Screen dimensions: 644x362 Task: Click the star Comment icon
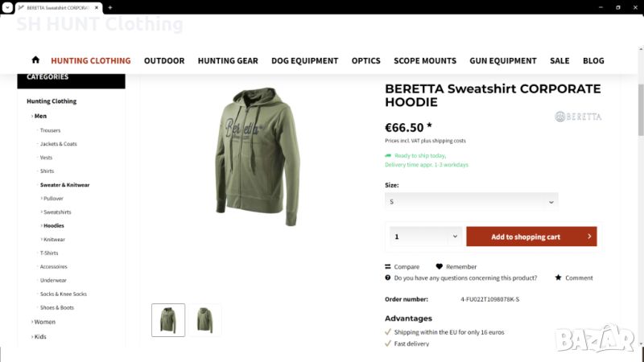558,278
